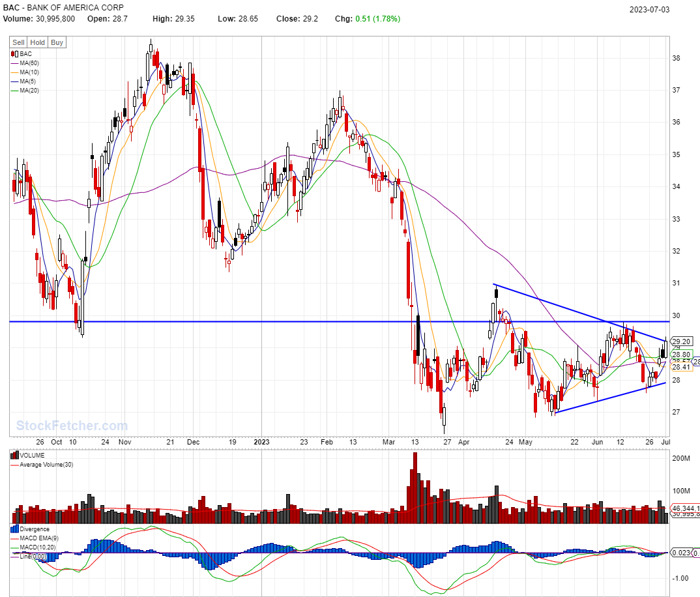Click the Dec date axis label
Viewport: 700px width, 597px height.
(194, 442)
